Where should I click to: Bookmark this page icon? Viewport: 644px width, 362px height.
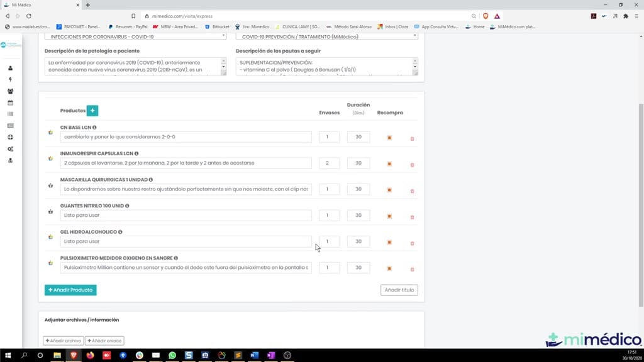point(133,16)
